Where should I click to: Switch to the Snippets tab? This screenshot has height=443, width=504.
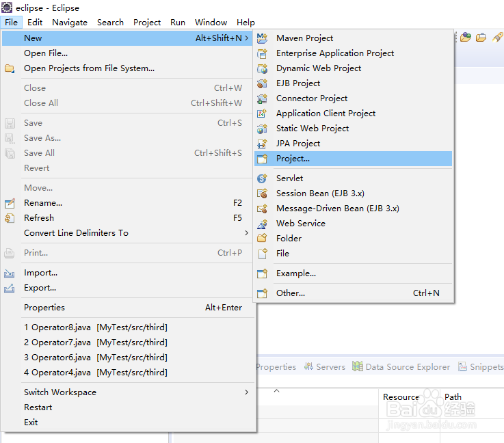point(481,366)
